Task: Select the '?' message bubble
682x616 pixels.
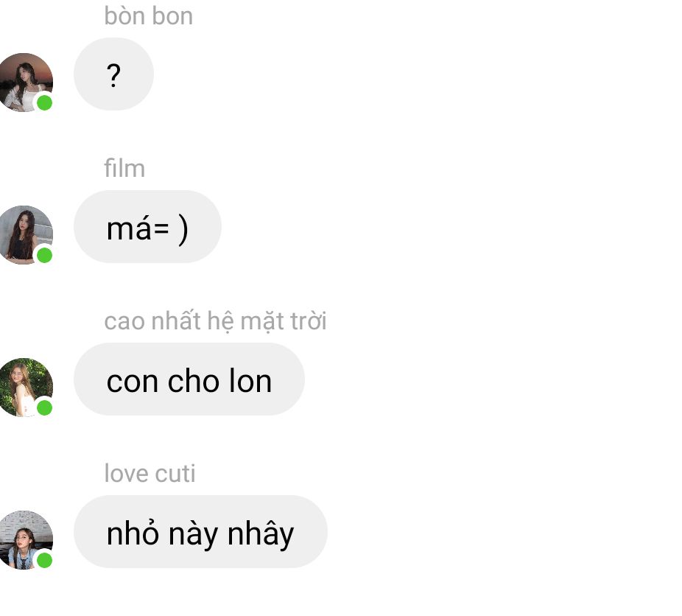Action: [113, 74]
